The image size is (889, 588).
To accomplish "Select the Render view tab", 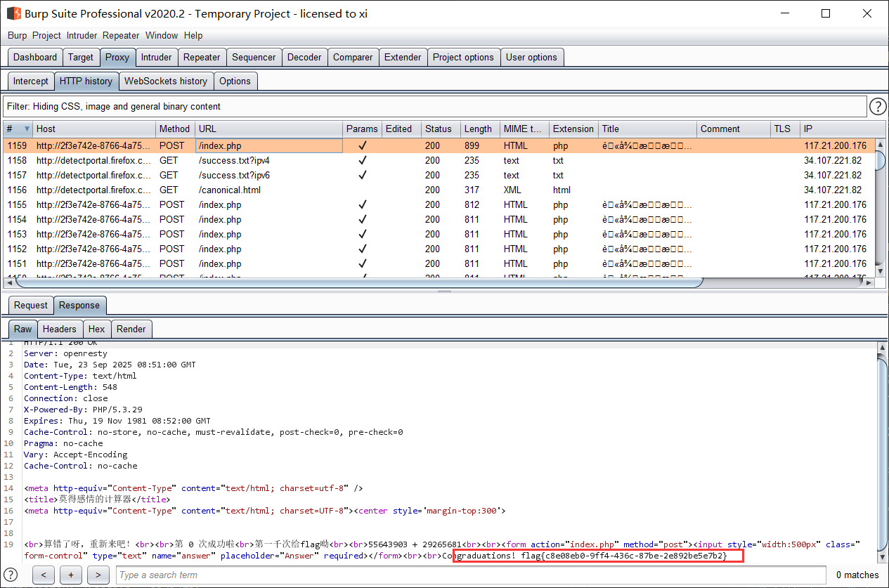I will coord(131,329).
